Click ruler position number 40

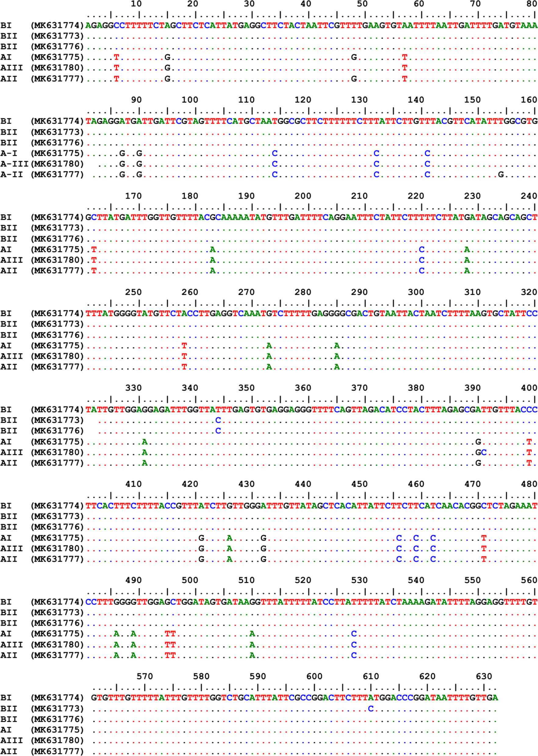[306, 4]
